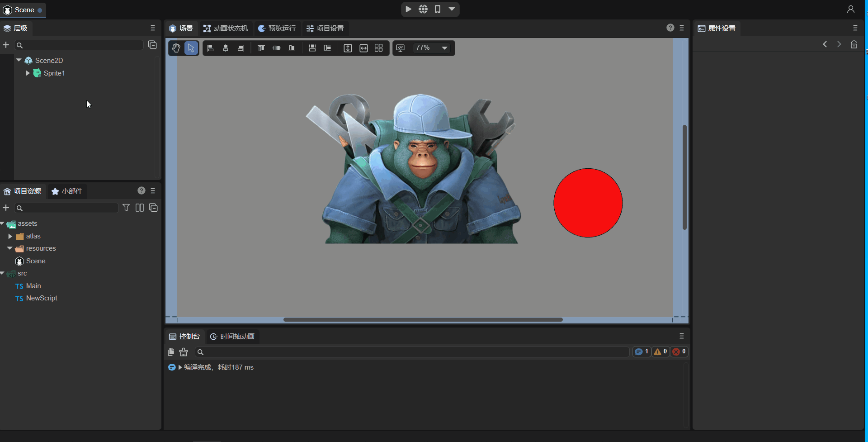Viewport: 868px width, 442px height.
Task: Expand the atlas folder
Action: (10, 236)
